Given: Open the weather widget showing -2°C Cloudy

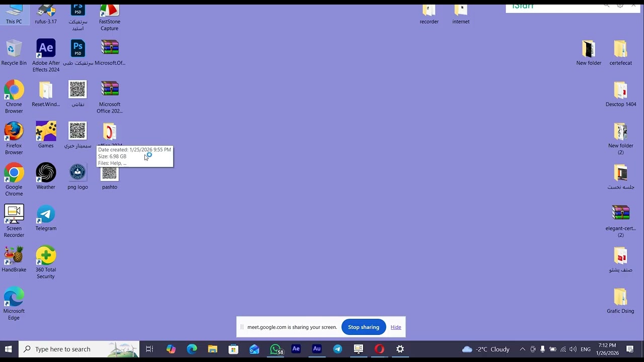Looking at the screenshot, I should pyautogui.click(x=486, y=349).
